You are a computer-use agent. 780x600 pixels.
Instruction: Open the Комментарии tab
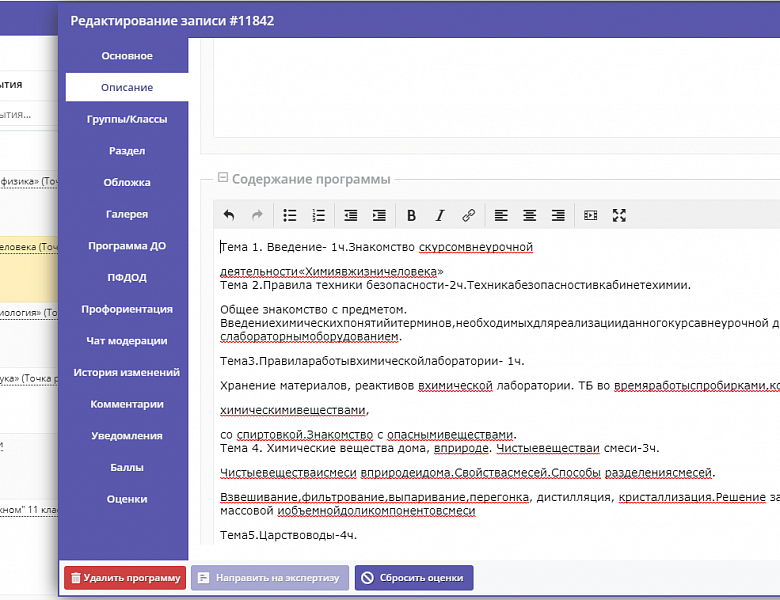[127, 404]
